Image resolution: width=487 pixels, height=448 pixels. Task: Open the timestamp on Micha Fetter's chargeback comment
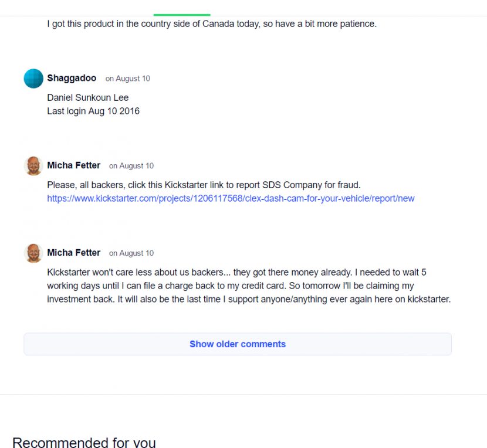[131, 253]
